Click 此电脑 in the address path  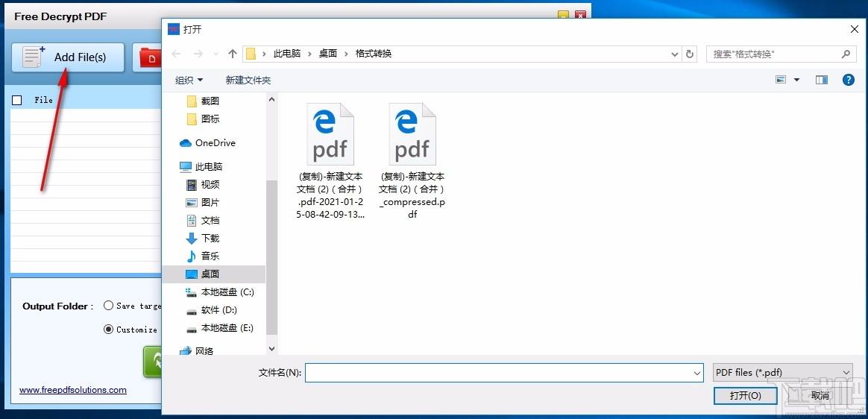(x=287, y=54)
